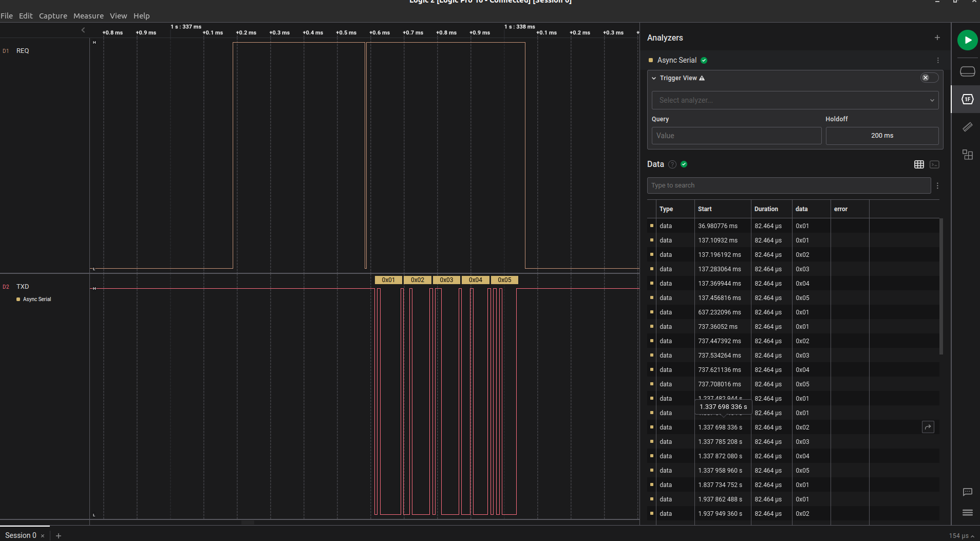Click the Holdoff 200 ms field
Screen dimensions: 980x541
click(882, 136)
